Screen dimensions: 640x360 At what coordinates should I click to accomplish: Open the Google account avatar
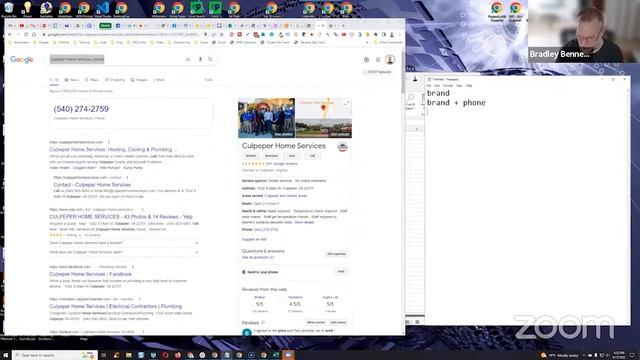point(390,60)
